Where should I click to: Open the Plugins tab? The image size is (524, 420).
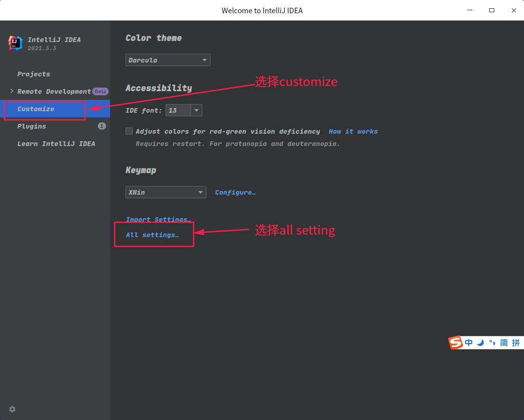[x=55, y=126]
